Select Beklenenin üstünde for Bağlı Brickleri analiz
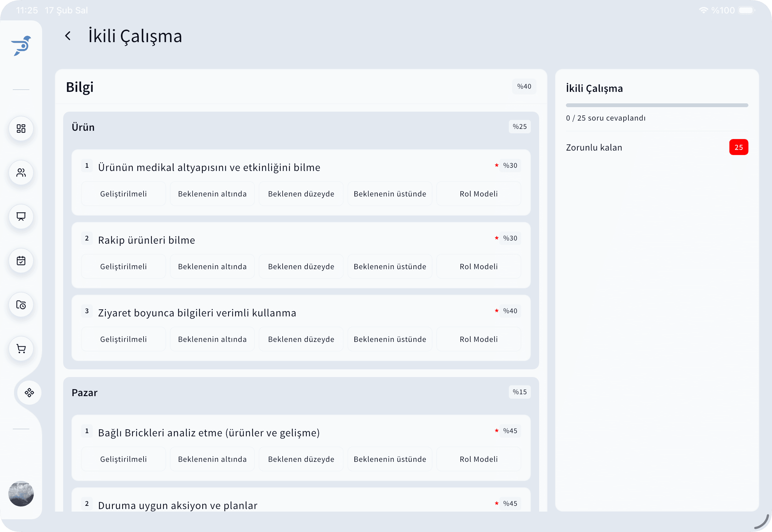 point(390,459)
